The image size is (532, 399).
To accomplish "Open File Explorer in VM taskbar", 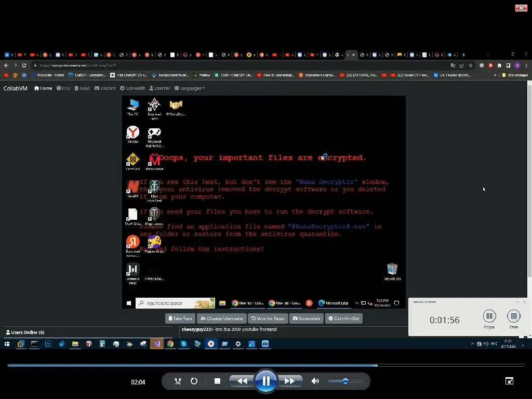I will click(222, 303).
